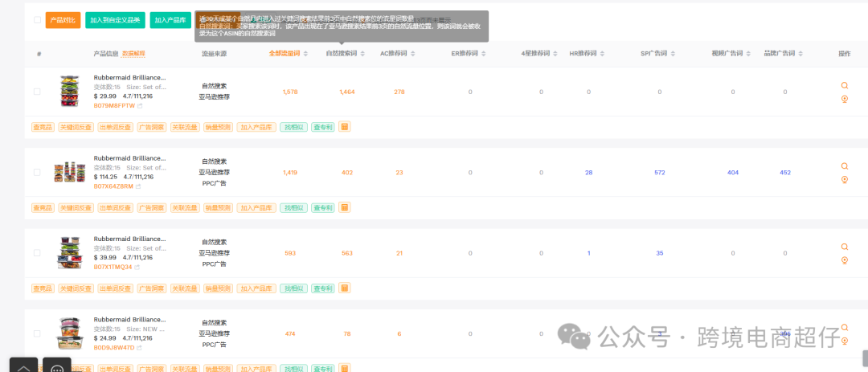Click magnifier icon for B0D9J8W47D row
Screen dimensions: 868x372
[844, 328]
